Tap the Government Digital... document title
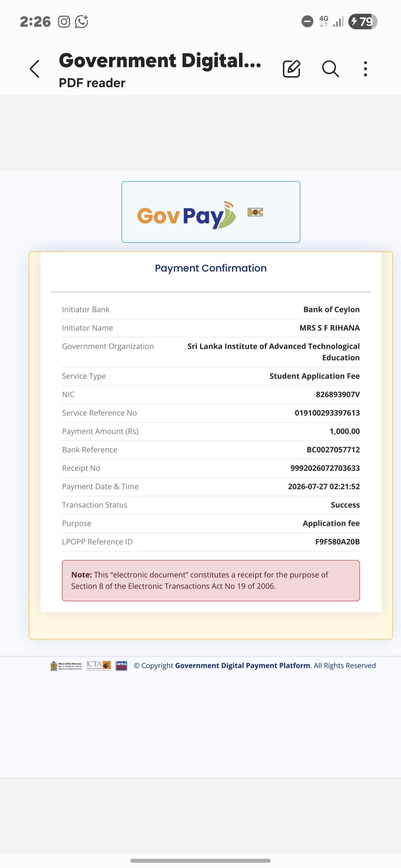 [x=160, y=60]
